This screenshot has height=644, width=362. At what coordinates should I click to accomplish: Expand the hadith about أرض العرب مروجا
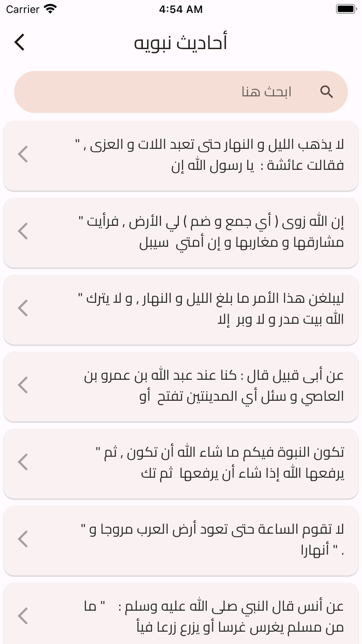point(181,540)
